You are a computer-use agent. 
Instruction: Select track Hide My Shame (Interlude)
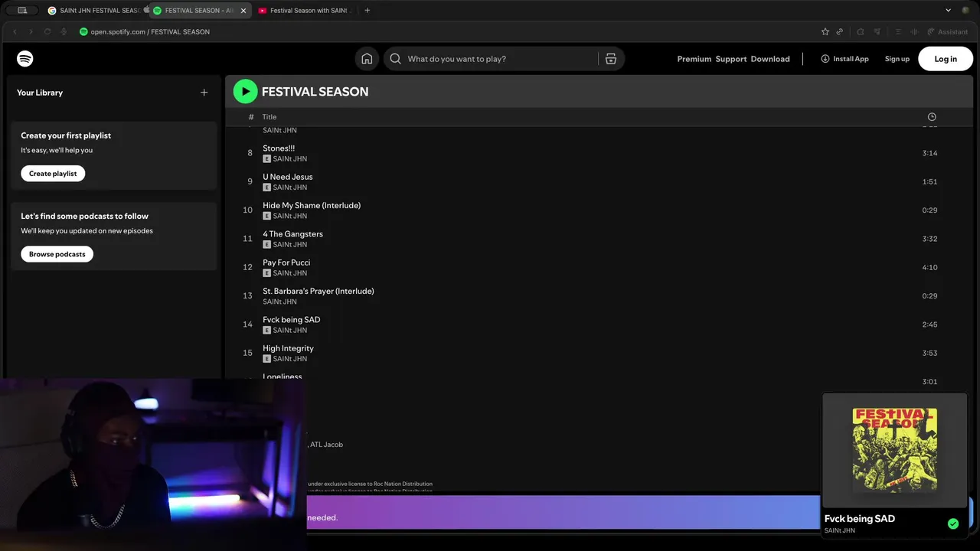tap(312, 205)
